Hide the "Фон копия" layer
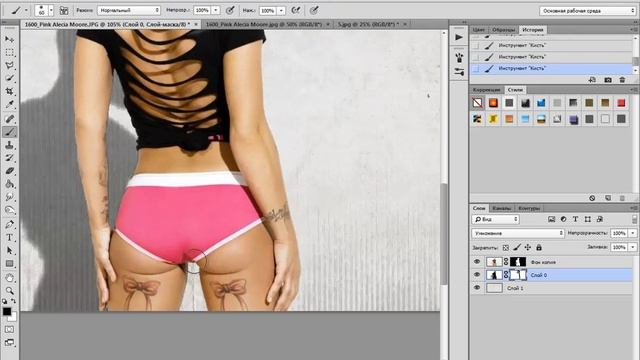This screenshot has height=360, width=640. click(x=477, y=262)
